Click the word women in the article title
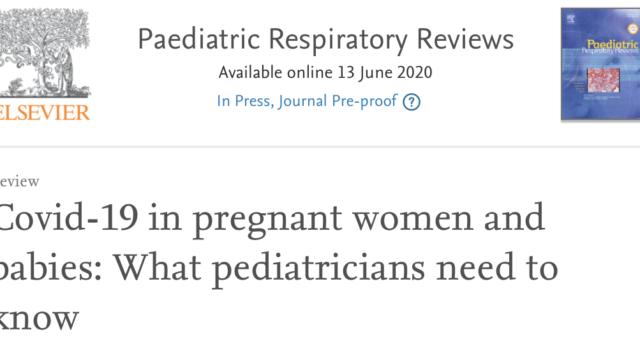Viewport: 640px width, 360px height. 413,218
